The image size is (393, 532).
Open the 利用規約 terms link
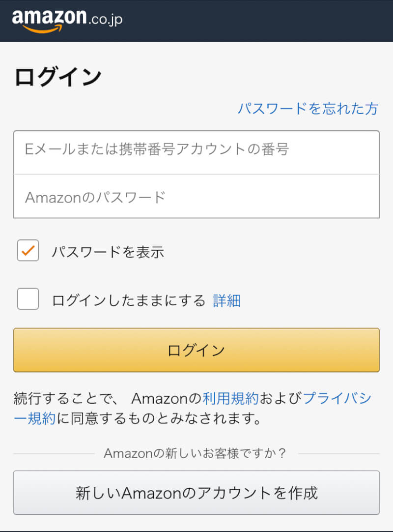click(x=230, y=398)
